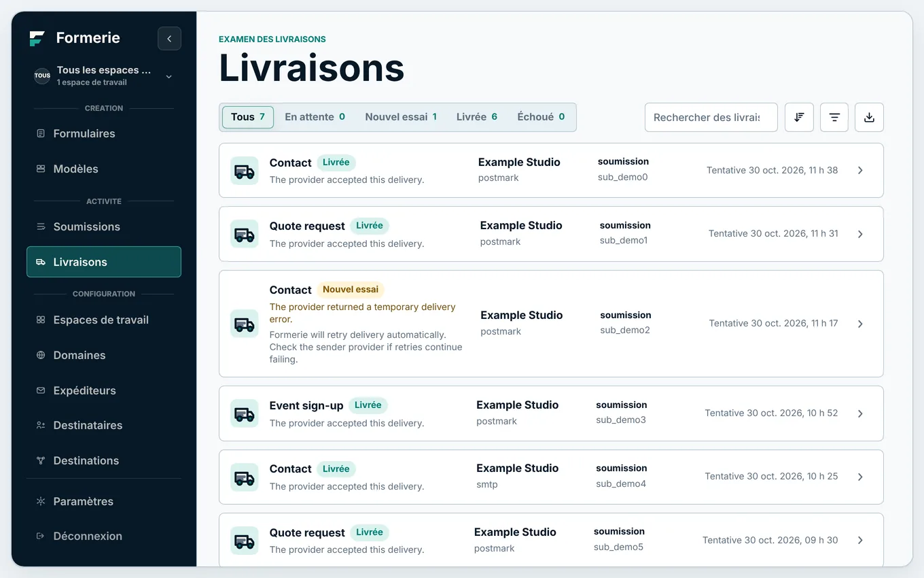
Task: Click the Event sign-up delivery title
Action: click(x=306, y=405)
